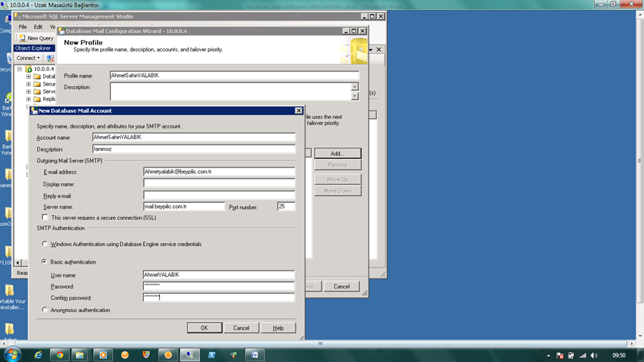Click the Help button in the mail account dialog
This screenshot has width=644, height=362.
coord(278,328)
